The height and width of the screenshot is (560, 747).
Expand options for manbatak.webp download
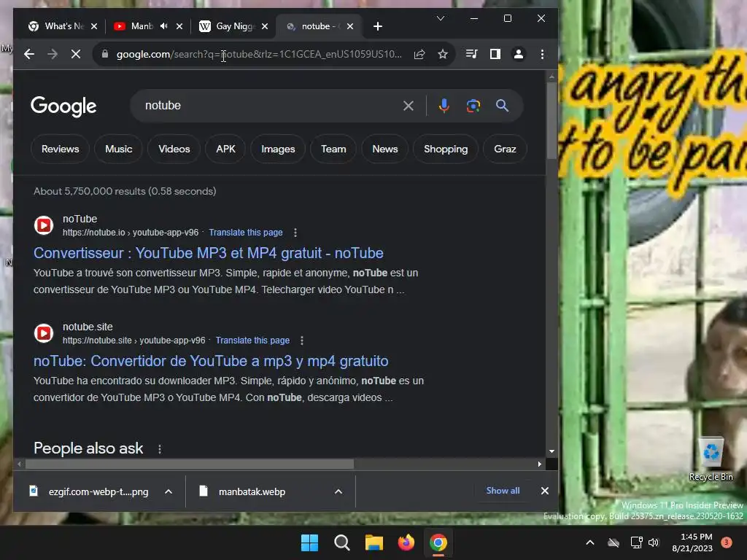coord(338,491)
